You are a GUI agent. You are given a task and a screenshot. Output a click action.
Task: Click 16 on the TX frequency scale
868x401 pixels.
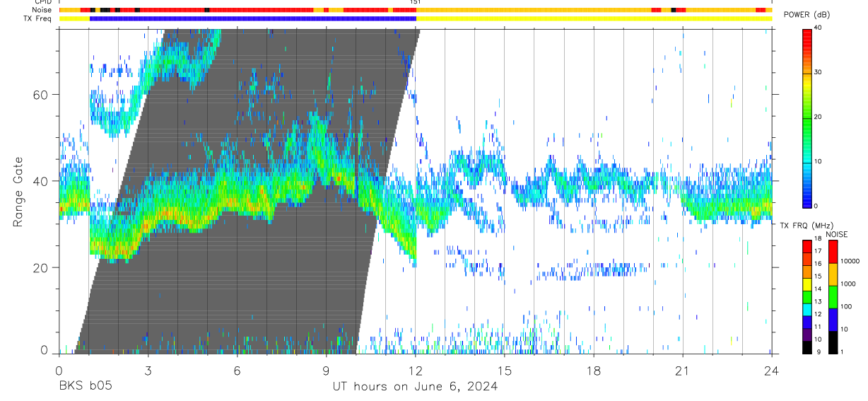(x=819, y=264)
